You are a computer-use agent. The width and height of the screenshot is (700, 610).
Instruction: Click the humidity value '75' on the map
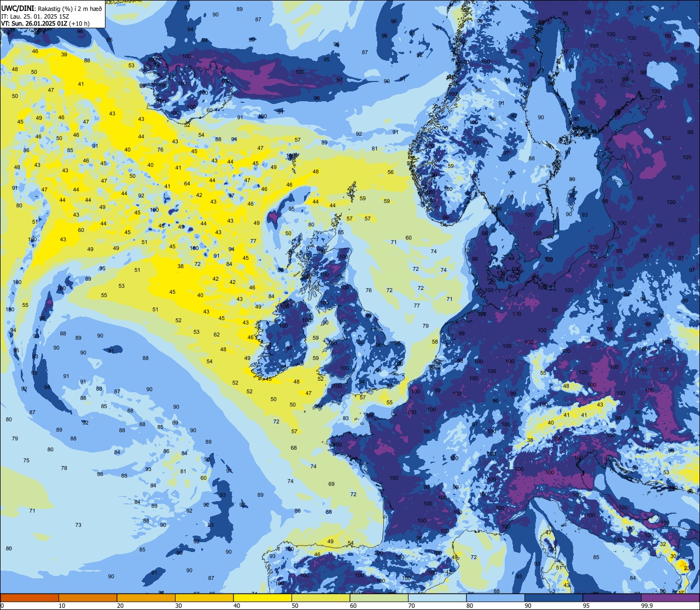tap(26, 461)
